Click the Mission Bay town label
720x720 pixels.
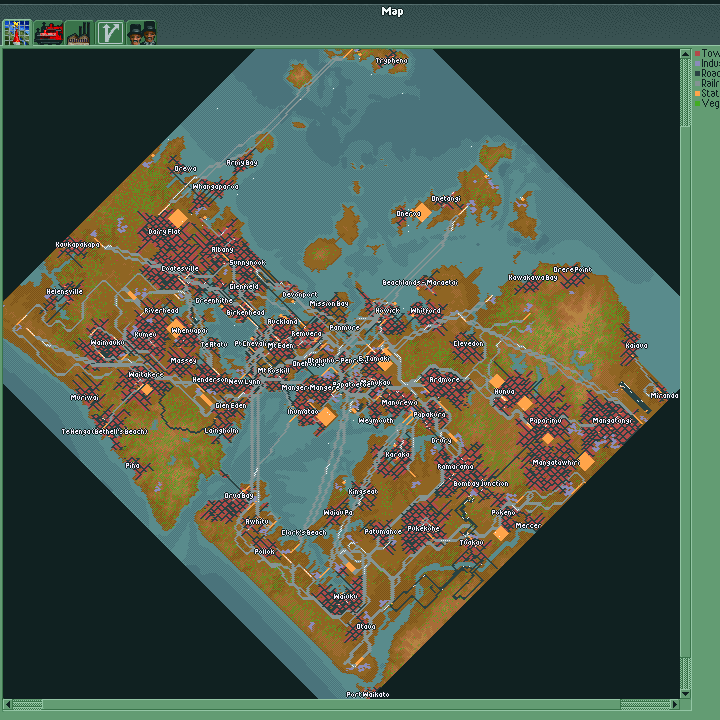coord(329,304)
